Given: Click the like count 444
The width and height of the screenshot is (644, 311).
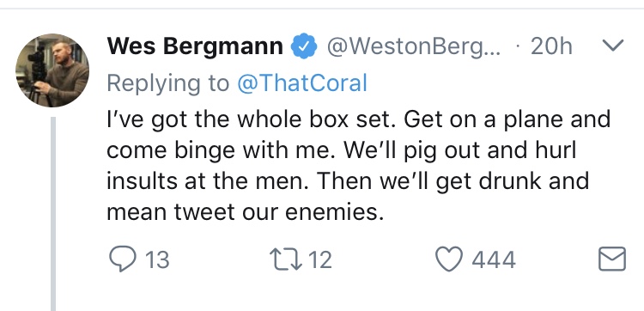Looking at the screenshot, I should pos(494,260).
